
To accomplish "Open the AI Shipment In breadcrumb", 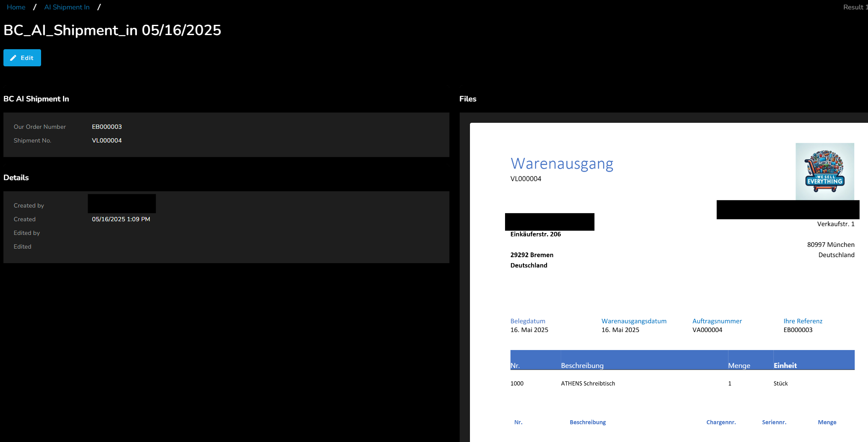I will tap(67, 7).
